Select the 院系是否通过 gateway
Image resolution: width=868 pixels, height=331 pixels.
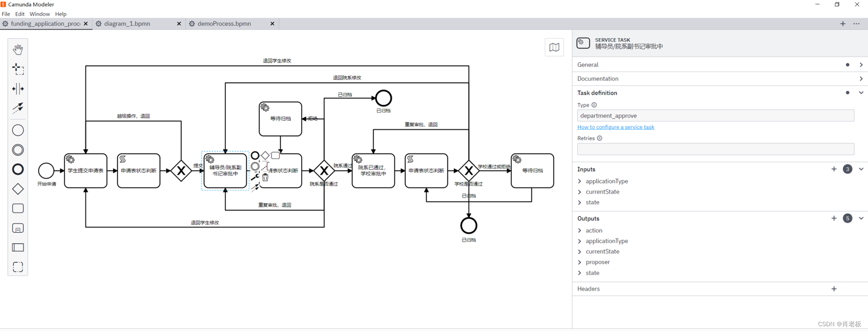(324, 171)
